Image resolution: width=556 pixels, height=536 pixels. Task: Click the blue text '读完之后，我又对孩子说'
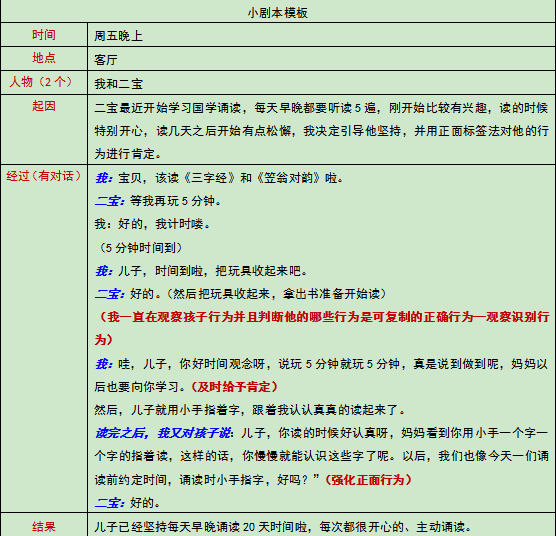point(163,433)
